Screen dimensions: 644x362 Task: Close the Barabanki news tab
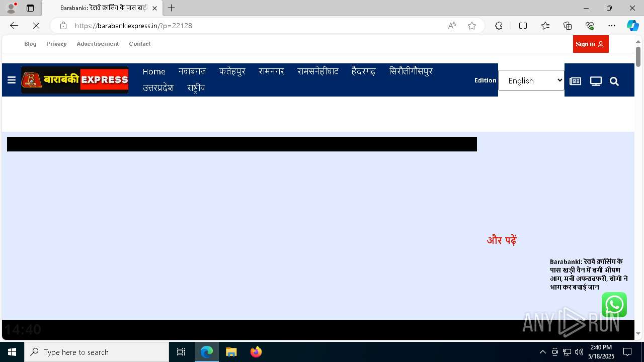[155, 8]
